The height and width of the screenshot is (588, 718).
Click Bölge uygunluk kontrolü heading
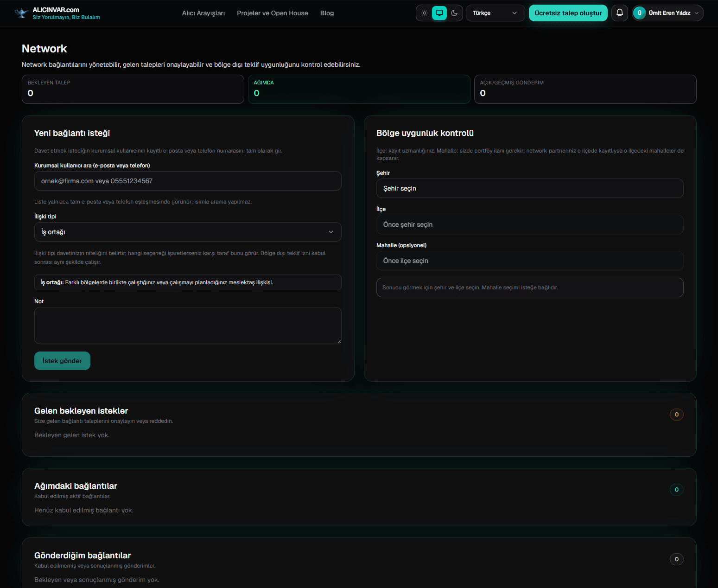425,133
